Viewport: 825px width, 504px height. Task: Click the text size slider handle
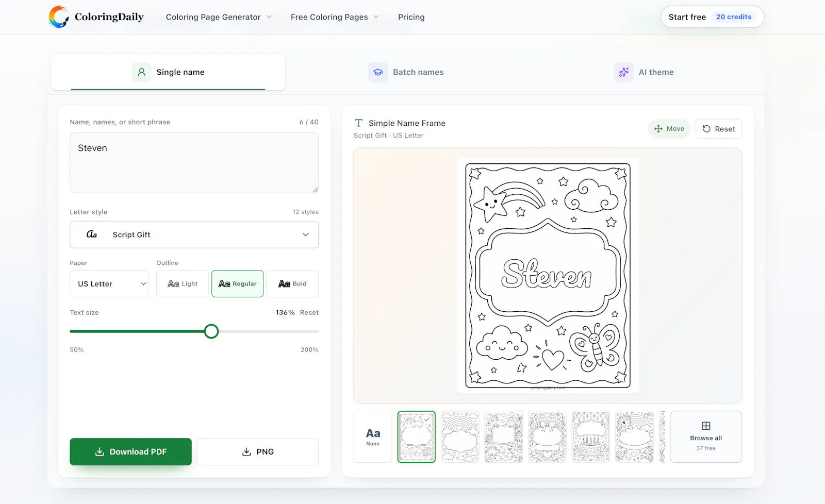point(211,331)
